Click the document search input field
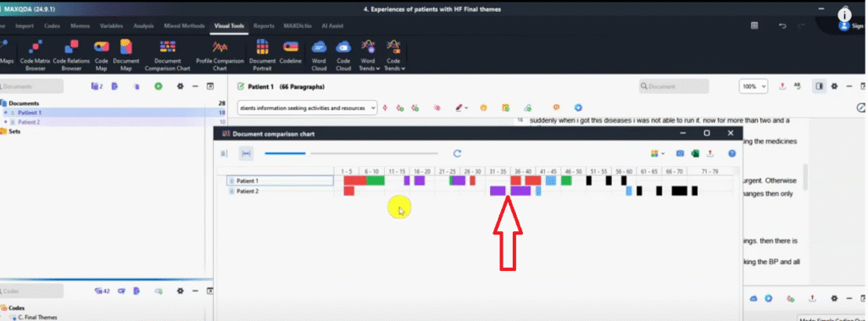The image size is (868, 321). (674, 86)
